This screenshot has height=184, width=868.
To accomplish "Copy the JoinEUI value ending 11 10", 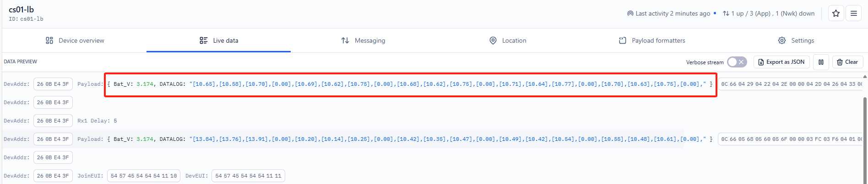I will coord(144,176).
